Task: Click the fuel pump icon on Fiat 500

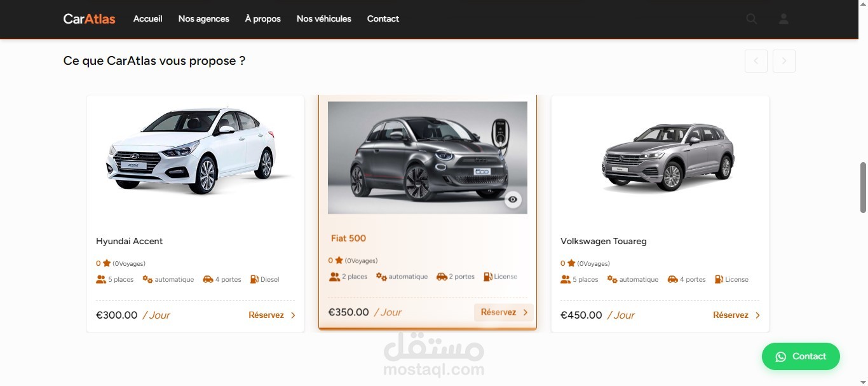Action: tap(488, 277)
